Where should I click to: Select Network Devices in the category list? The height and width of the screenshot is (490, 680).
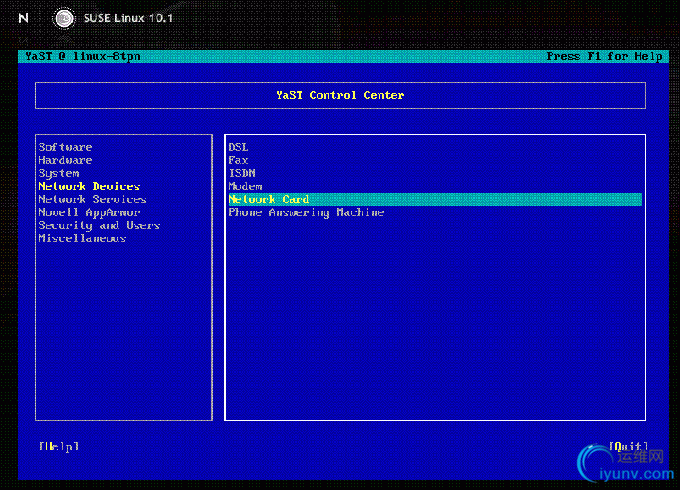click(x=89, y=186)
